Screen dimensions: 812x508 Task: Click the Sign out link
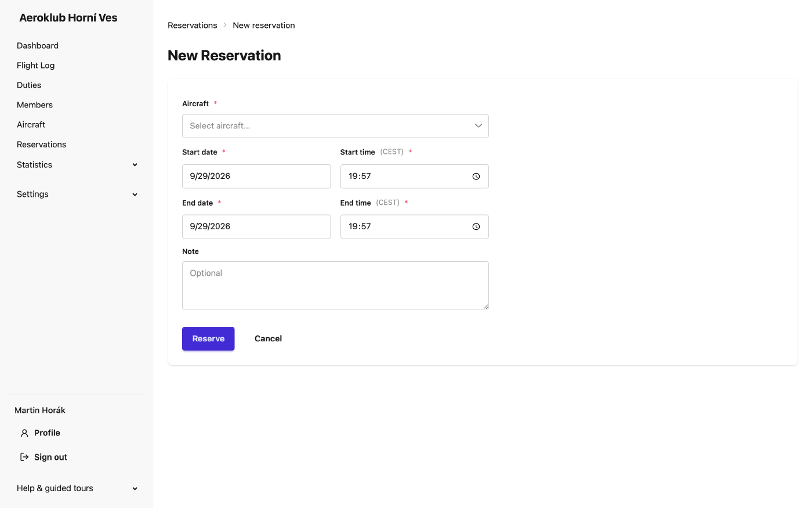pyautogui.click(x=50, y=457)
